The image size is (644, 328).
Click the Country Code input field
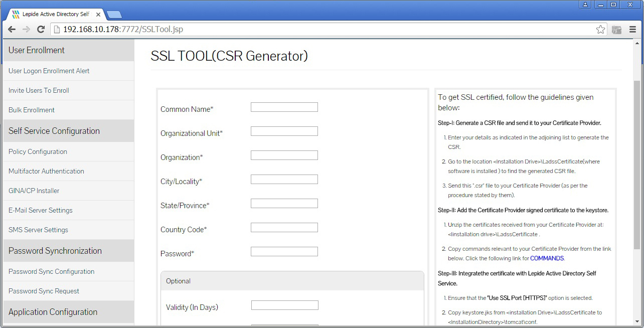[x=284, y=227]
